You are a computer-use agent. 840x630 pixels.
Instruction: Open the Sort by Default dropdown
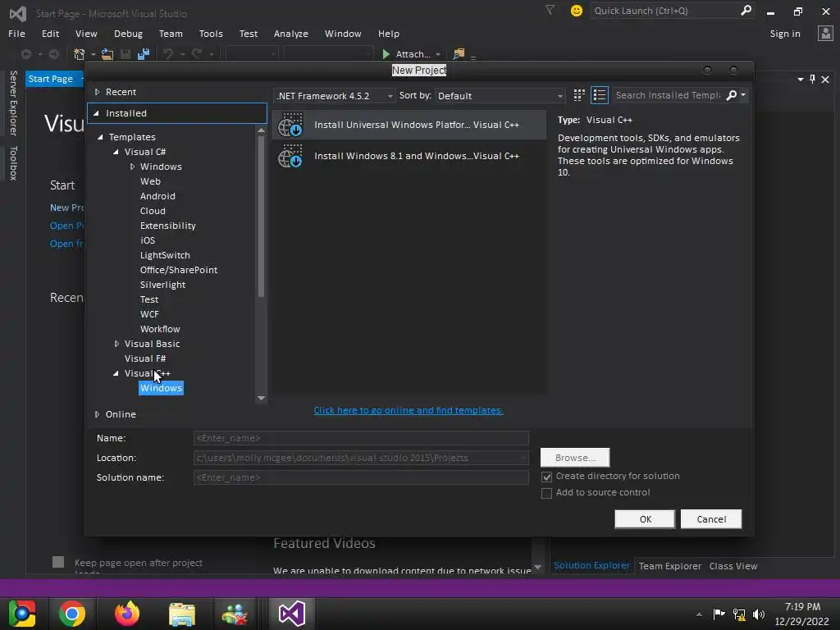coord(500,96)
